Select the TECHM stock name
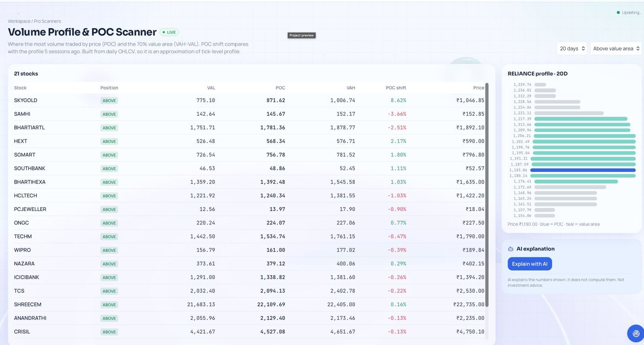 click(23, 237)
